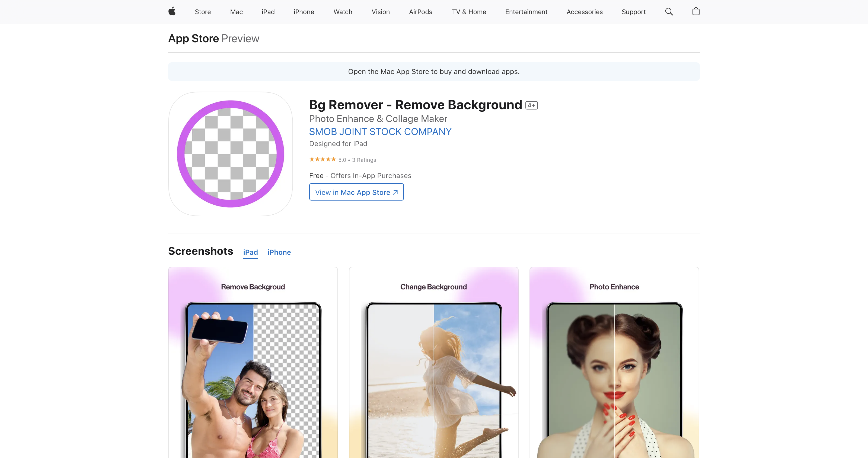This screenshot has width=868, height=458.
Task: Open the Watch menu item
Action: (x=343, y=12)
